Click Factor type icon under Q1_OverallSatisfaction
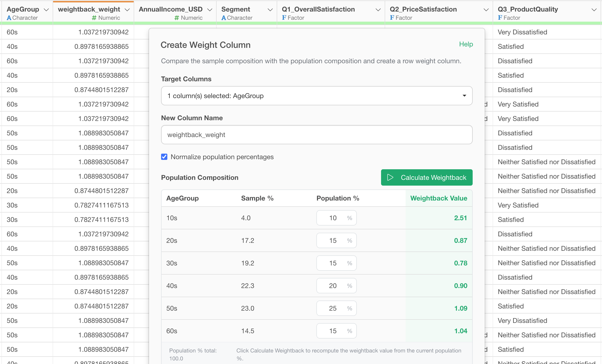 [x=284, y=18]
